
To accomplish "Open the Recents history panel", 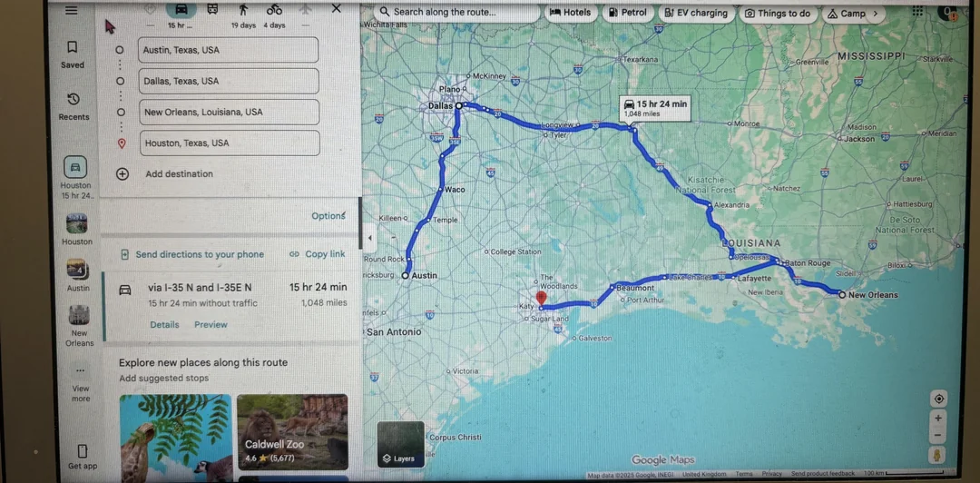I will [x=73, y=104].
